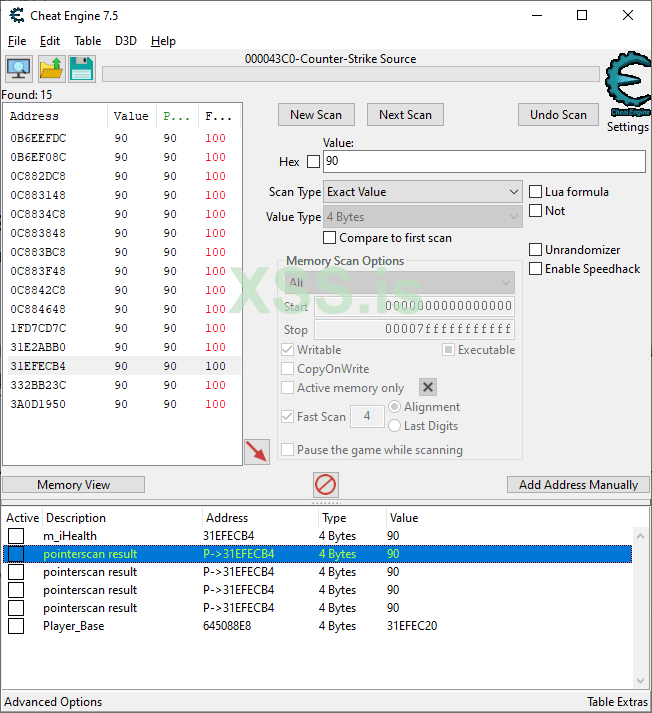Enable Compare to first scan

(329, 238)
